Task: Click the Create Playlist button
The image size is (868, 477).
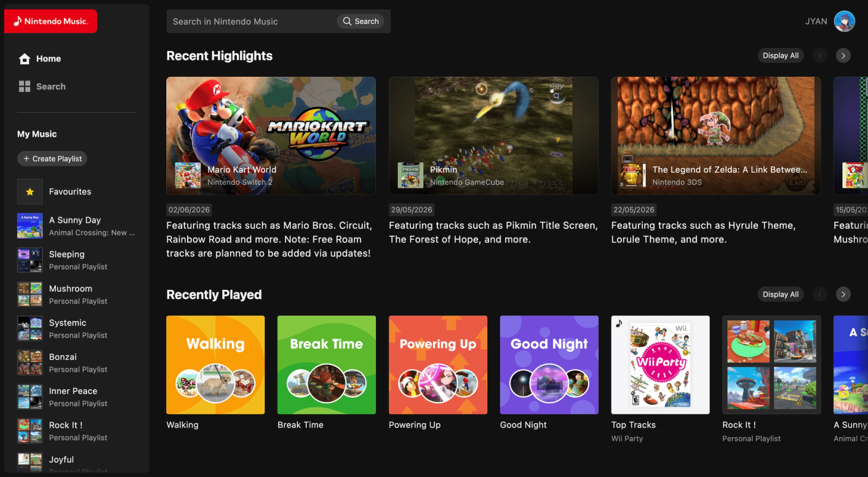Action: [52, 159]
